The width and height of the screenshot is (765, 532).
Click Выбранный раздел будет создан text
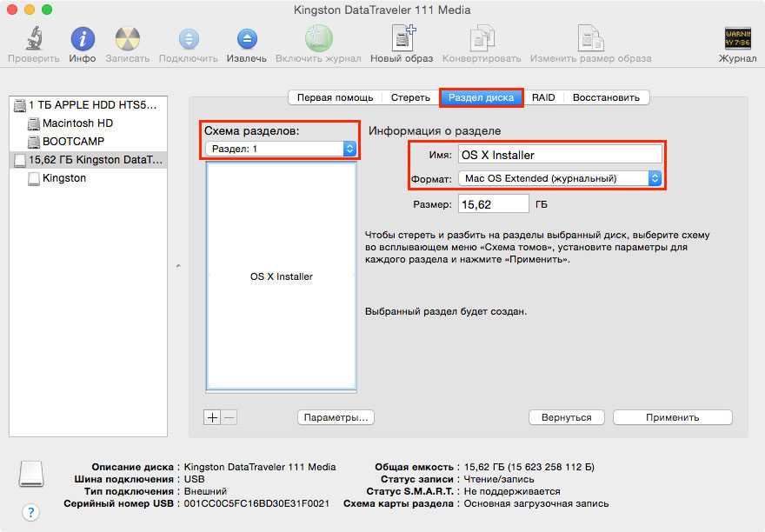446,311
